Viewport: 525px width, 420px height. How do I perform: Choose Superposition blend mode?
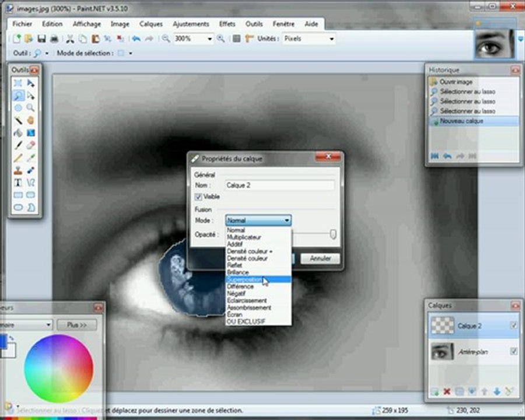[x=258, y=279]
